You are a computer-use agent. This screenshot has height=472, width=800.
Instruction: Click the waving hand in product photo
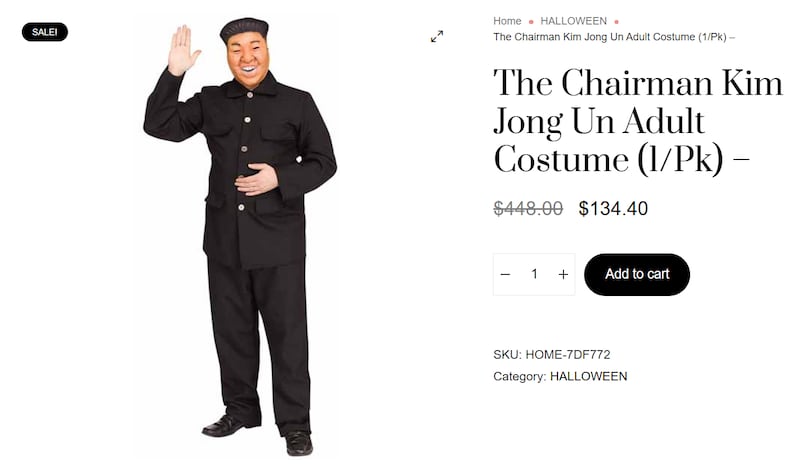point(183,50)
